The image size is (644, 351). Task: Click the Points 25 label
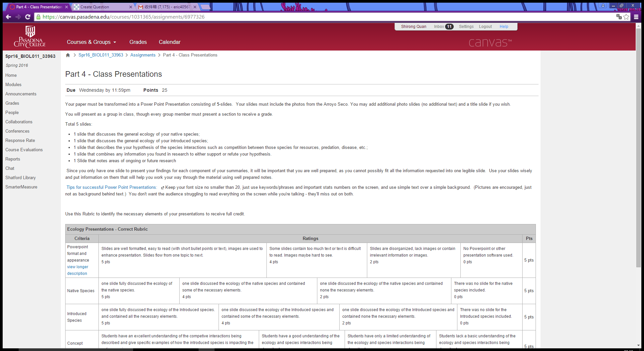click(155, 90)
